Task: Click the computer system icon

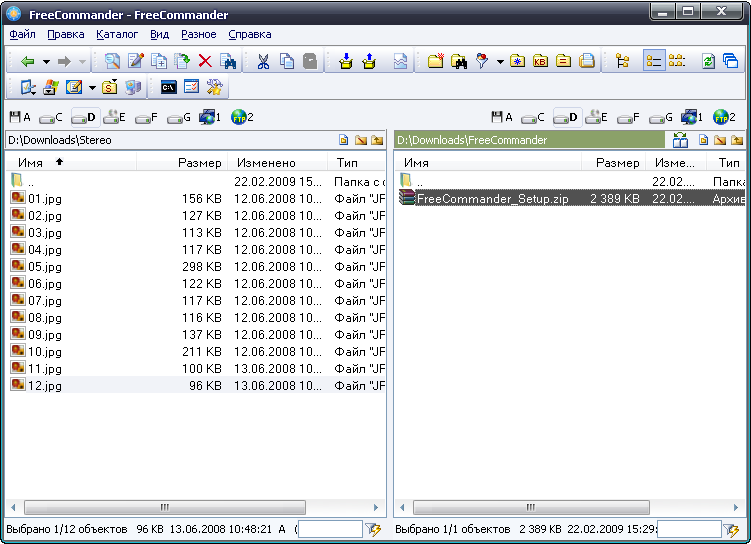Action: coord(133,87)
